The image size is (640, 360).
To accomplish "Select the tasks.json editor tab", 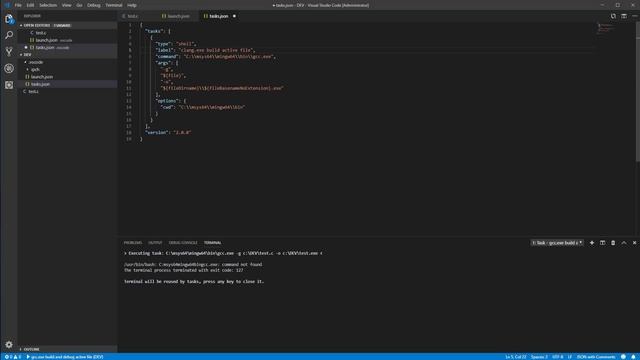I will [x=219, y=16].
